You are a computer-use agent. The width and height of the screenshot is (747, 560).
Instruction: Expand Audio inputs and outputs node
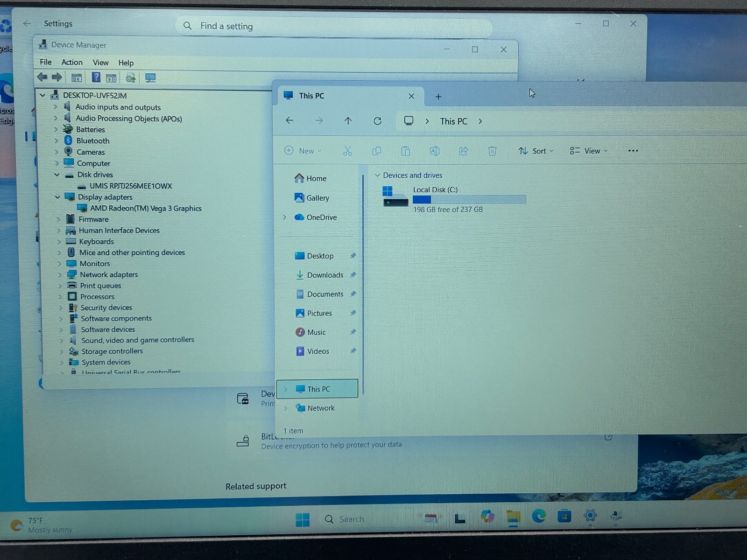pyautogui.click(x=56, y=107)
